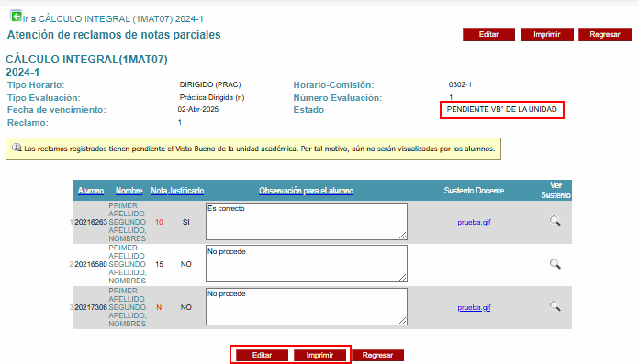View sustento magnifier for student 20217306
Viewport: 639px width, 364px height.
[x=555, y=306]
